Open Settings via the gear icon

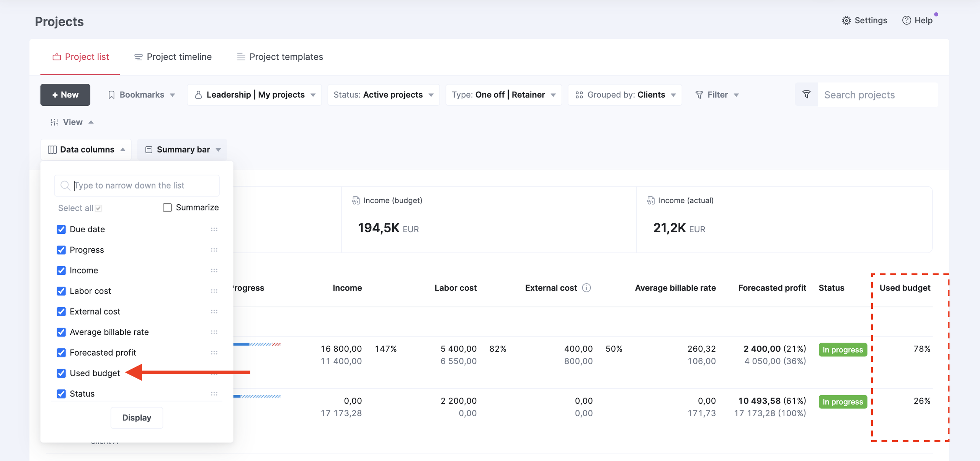(x=846, y=21)
